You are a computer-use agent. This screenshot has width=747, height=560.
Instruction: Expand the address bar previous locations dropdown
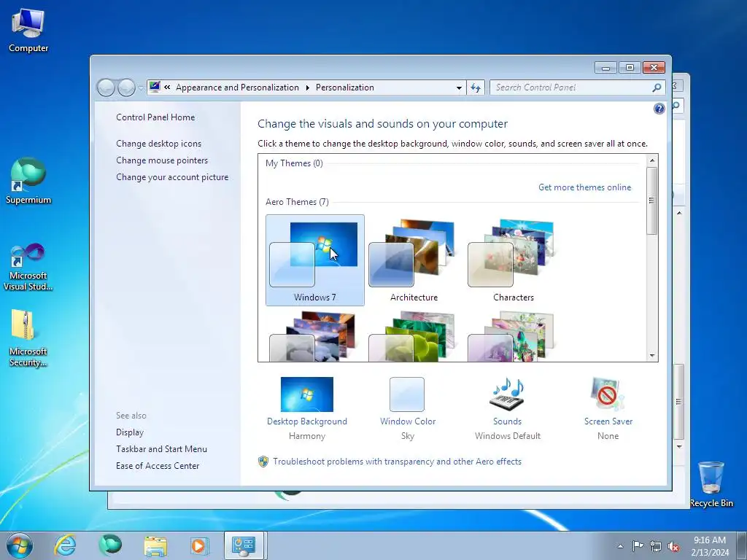click(459, 87)
